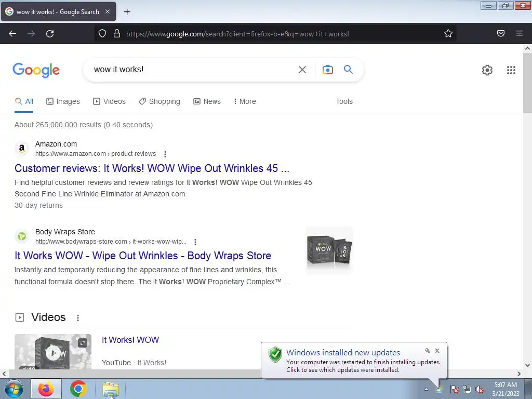
Task: Click the padlock site security icon
Action: [117, 33]
